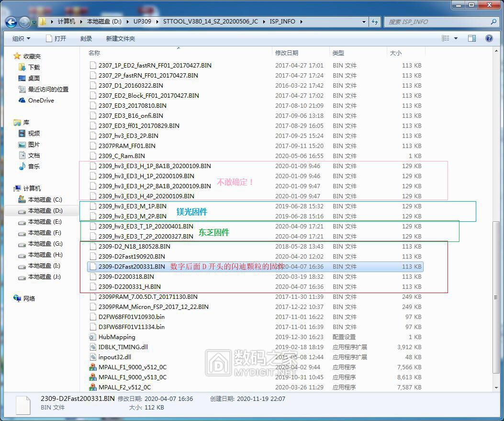Click the OneDrive cloud icon in the sidebar
Image resolution: width=504 pixels, height=421 pixels.
point(22,101)
